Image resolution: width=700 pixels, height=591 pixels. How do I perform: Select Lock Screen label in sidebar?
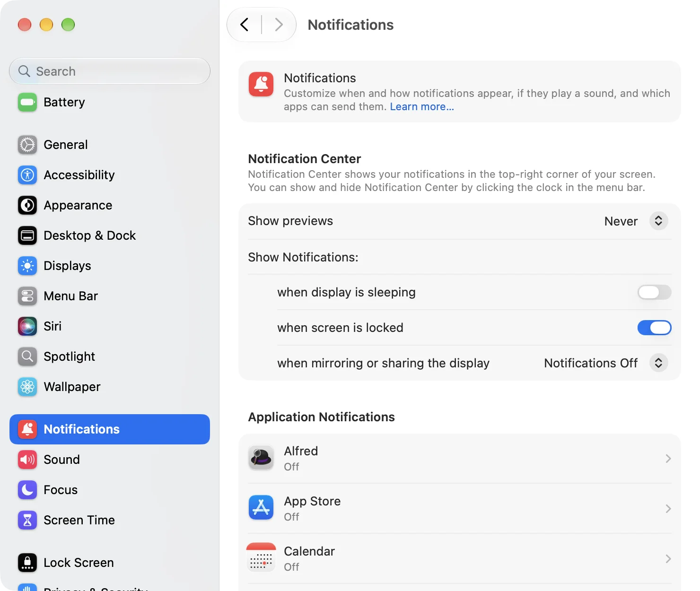pos(79,563)
